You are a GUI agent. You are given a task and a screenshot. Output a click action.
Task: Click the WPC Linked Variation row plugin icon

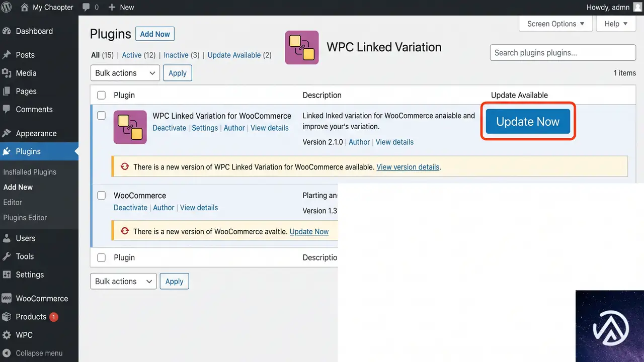point(130,127)
